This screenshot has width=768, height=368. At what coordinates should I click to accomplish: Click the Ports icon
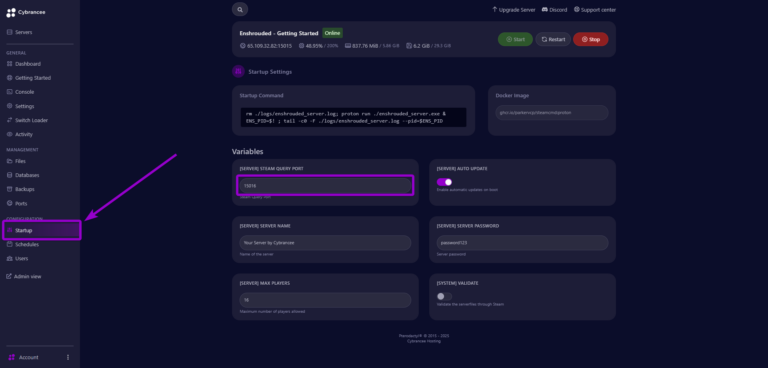click(x=9, y=203)
